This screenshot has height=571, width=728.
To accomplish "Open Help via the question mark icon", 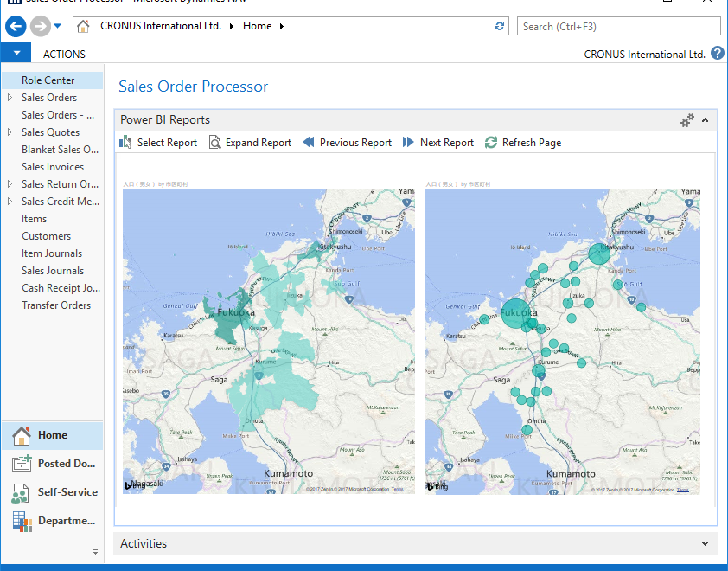I will click(718, 54).
